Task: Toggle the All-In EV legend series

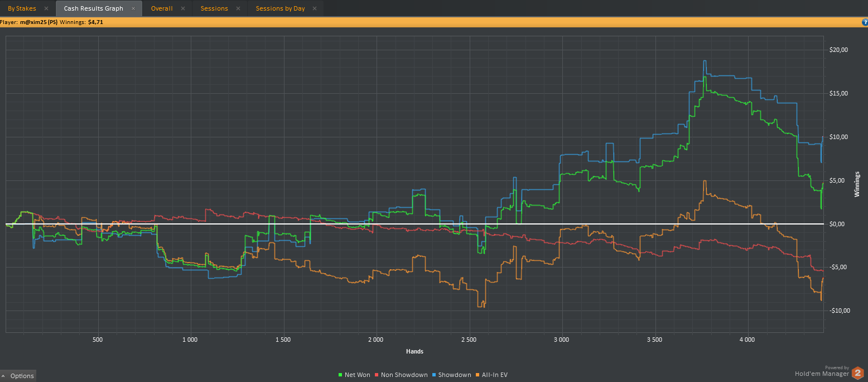Action: click(x=493, y=375)
